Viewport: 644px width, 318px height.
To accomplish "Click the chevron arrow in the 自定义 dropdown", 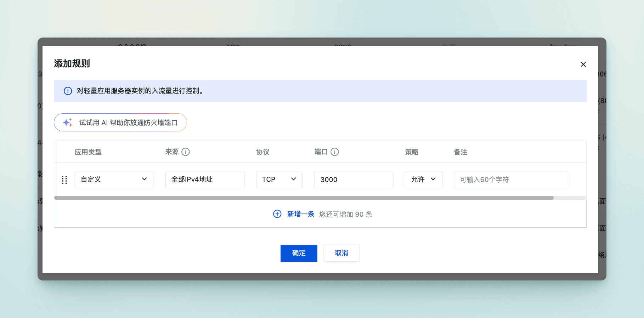I will click(145, 179).
